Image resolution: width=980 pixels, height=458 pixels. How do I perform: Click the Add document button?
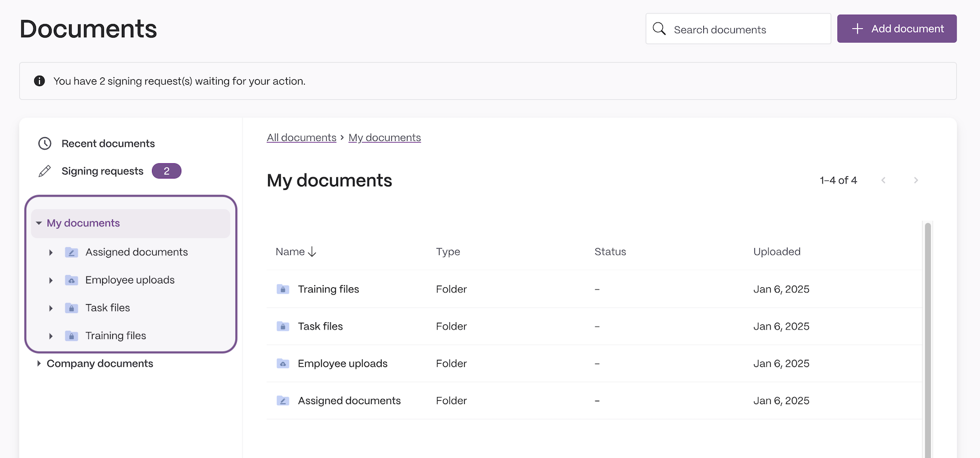coord(897,29)
